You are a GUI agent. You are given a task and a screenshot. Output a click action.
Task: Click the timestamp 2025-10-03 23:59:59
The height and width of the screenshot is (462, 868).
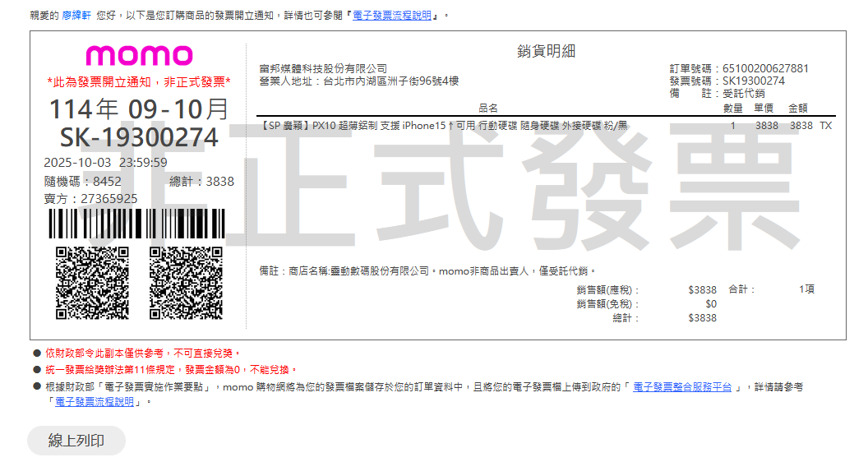(105, 163)
